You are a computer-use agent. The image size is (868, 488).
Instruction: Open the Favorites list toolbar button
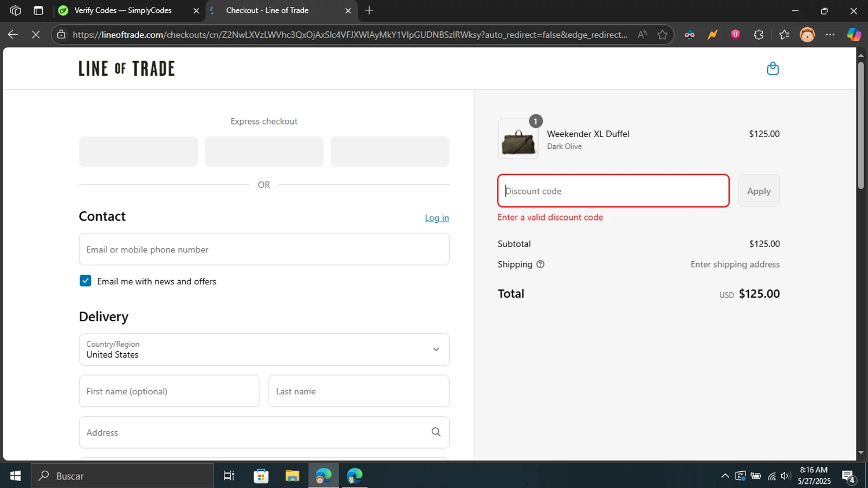[784, 35]
